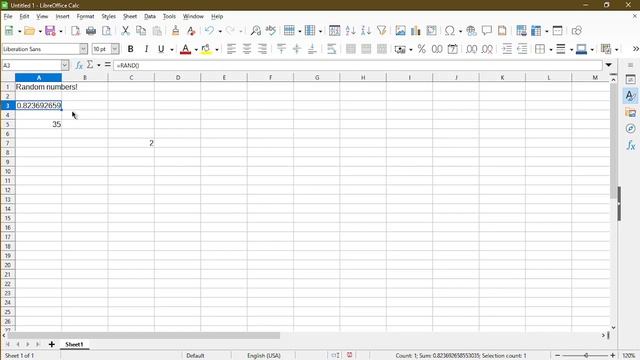Click the Copy icon
Image resolution: width=640 pixels, height=360 pixels.
click(x=141, y=31)
